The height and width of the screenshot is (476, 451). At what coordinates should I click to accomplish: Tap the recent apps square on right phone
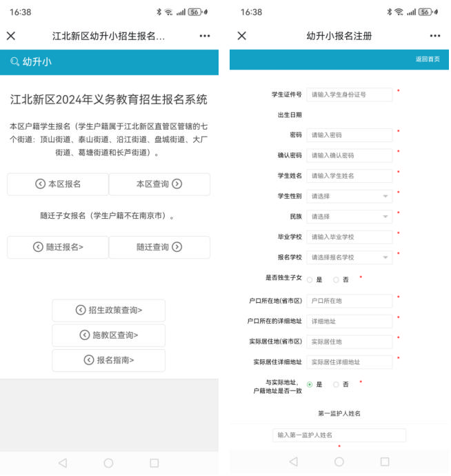[385, 462]
